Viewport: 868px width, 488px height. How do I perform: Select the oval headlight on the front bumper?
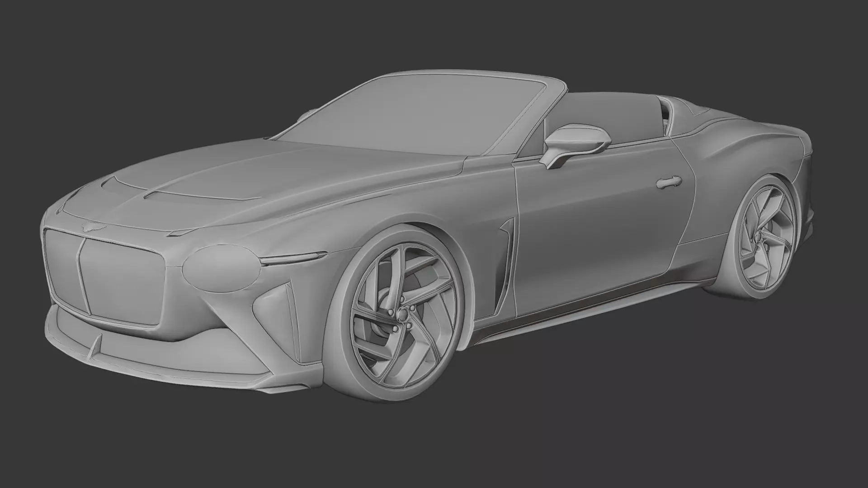click(x=222, y=268)
